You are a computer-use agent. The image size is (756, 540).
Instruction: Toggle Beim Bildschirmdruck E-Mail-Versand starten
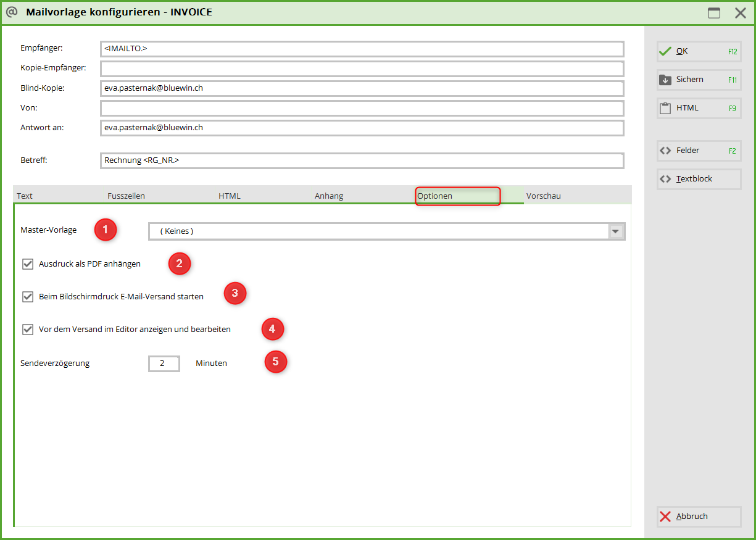pyautogui.click(x=28, y=297)
